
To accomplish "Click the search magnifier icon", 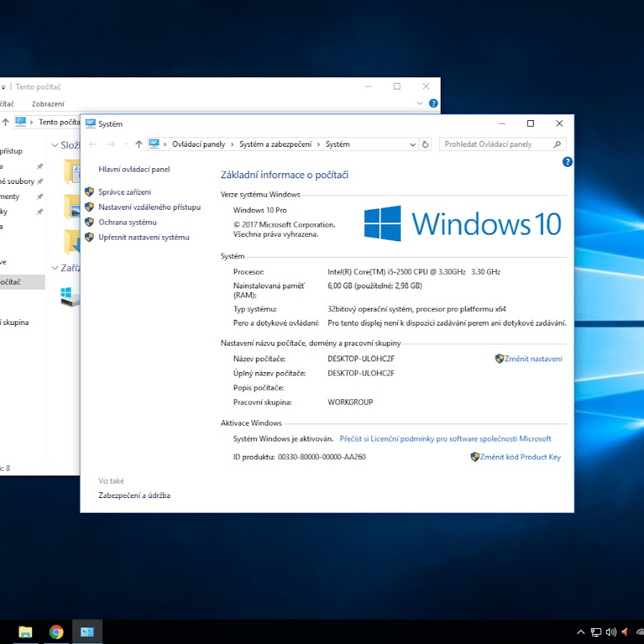I will [557, 144].
